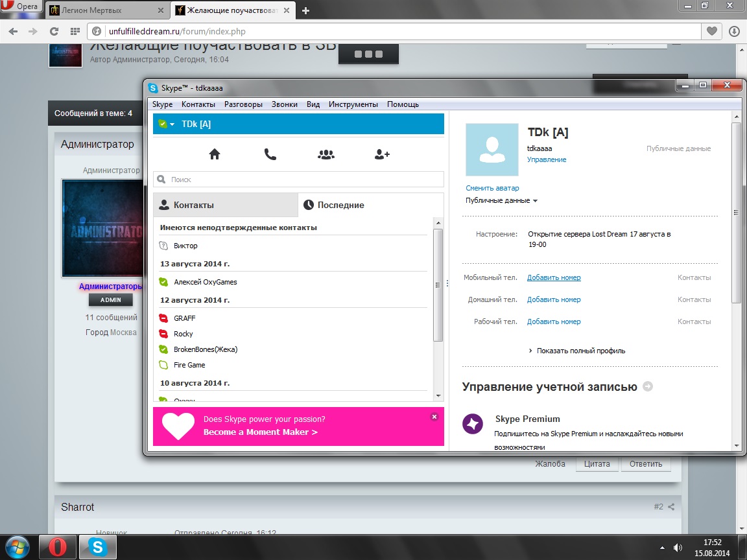Click the TDk [A] profile avatar picture
Viewport: 747px width, 560px height.
point(492,150)
